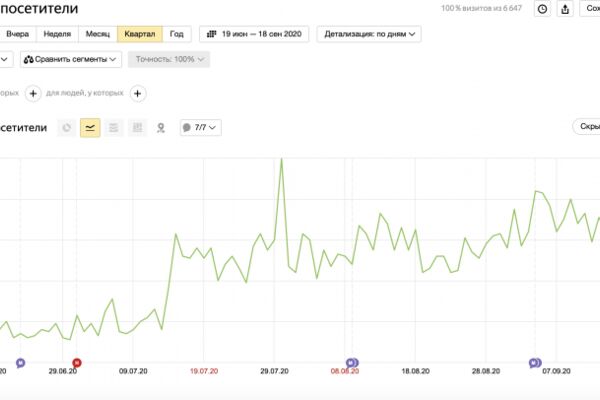The height and width of the screenshot is (400, 600).
Task: Open Детализация: по дням dropdown
Action: pos(369,34)
